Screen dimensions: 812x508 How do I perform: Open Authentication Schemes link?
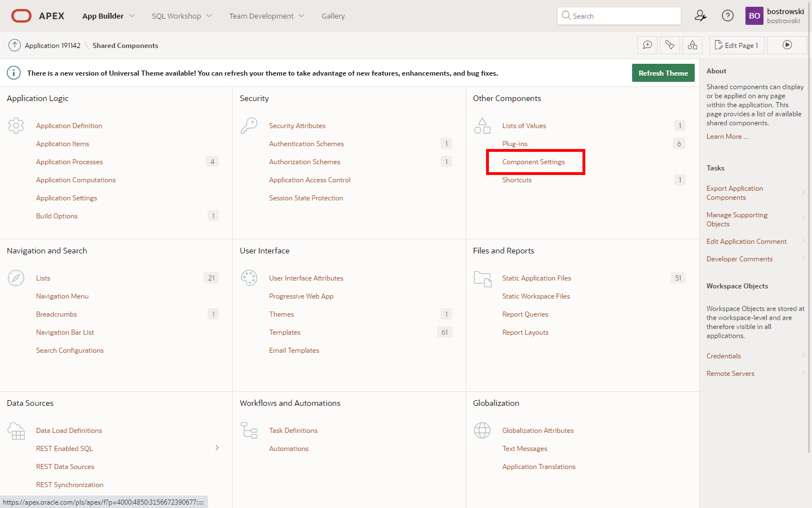(306, 144)
